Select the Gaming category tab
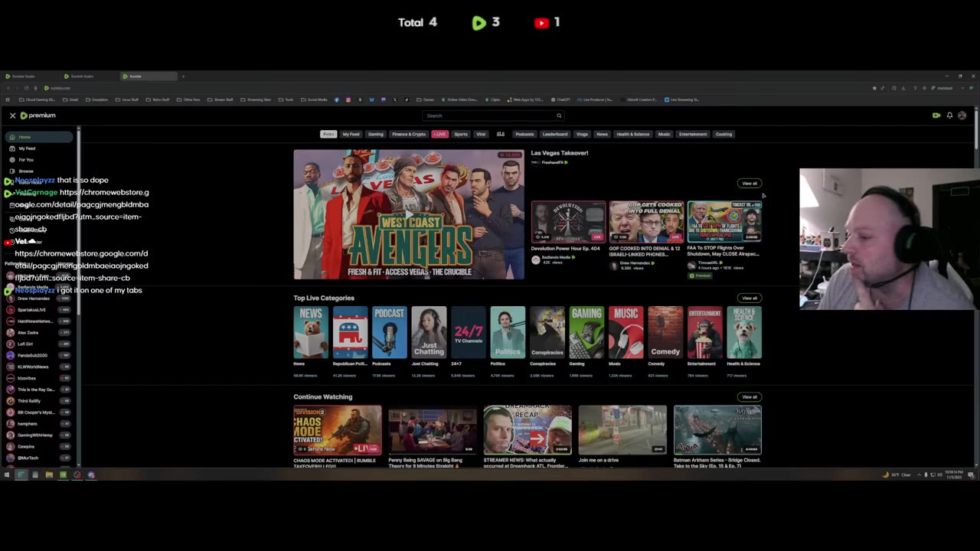980x551 pixels. coord(376,134)
